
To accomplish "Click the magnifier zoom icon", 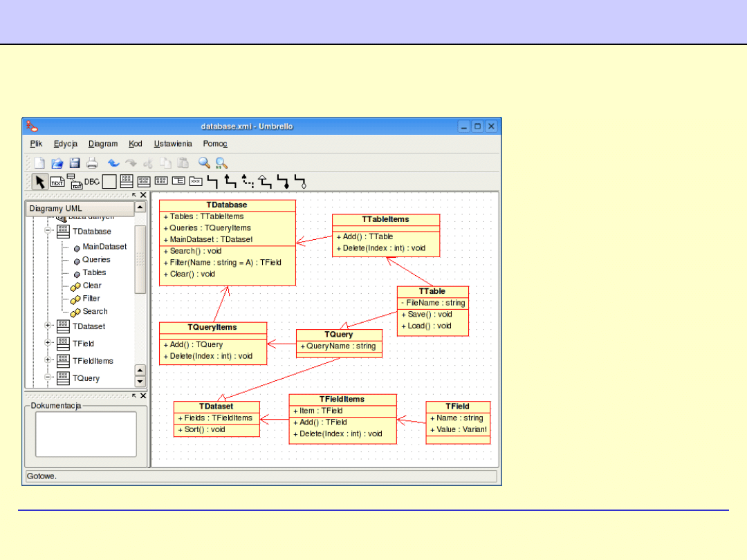I will [x=204, y=163].
